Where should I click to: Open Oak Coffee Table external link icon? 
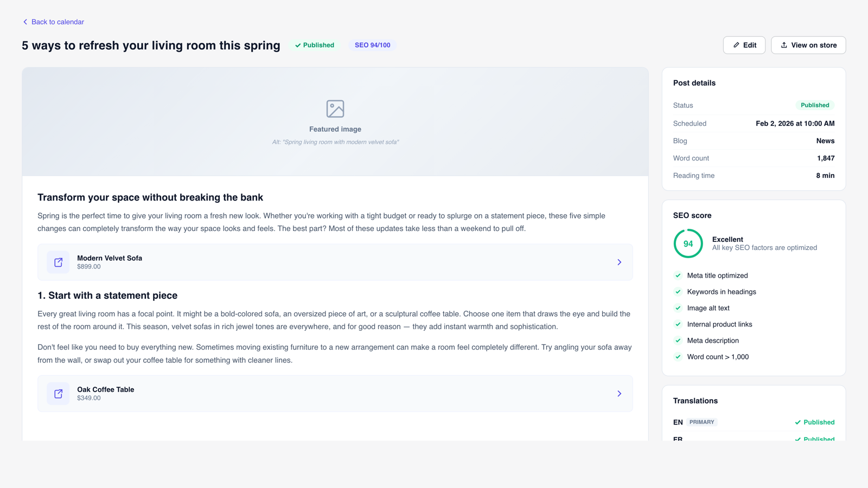tap(58, 394)
